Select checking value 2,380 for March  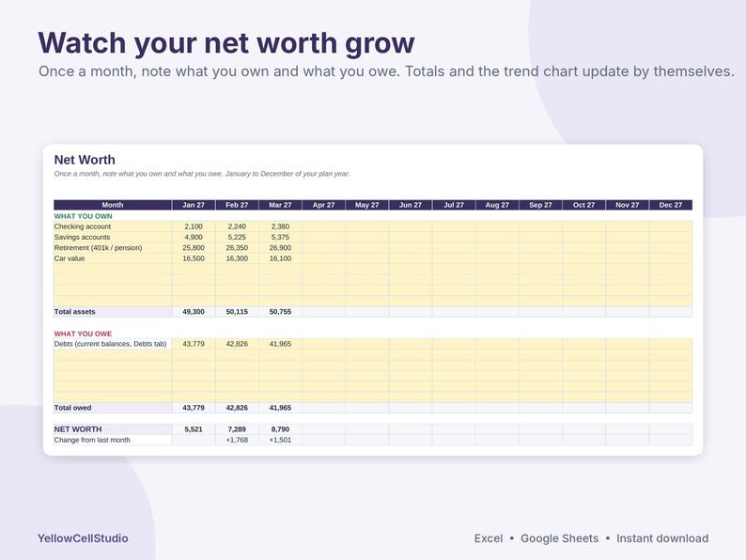click(280, 226)
